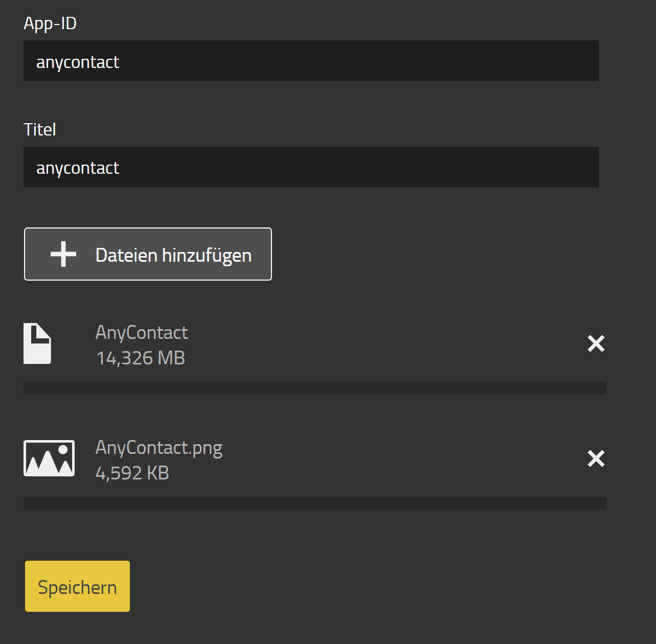Select the AnyContact.png file name

coord(159,448)
